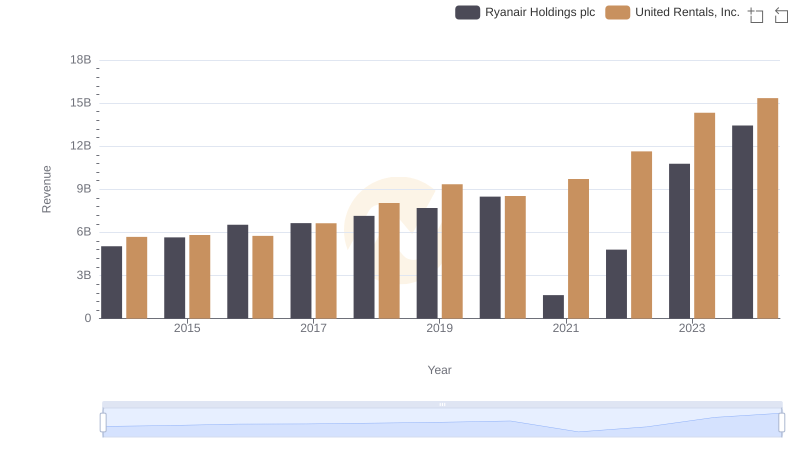Viewport: 800px width, 461px height.
Task: Click the 2017 x-axis label
Action: click(313, 328)
